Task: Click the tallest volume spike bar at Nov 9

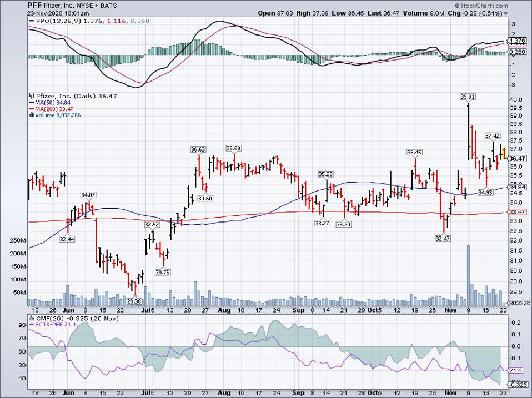Action: (x=468, y=275)
